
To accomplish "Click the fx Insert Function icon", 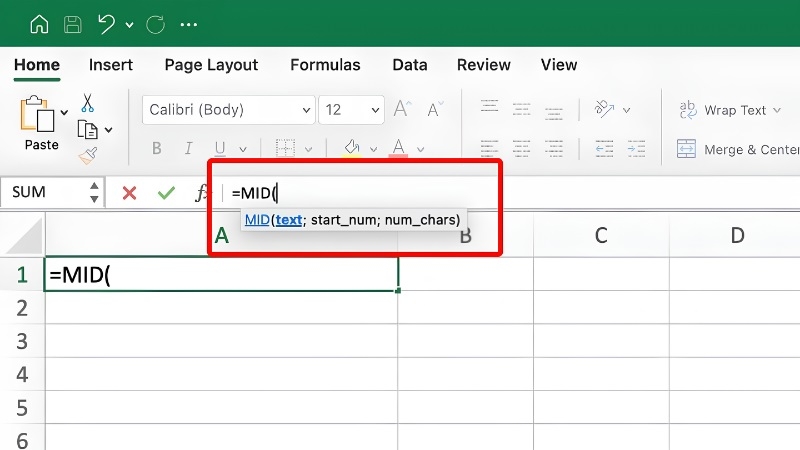I will [203, 192].
